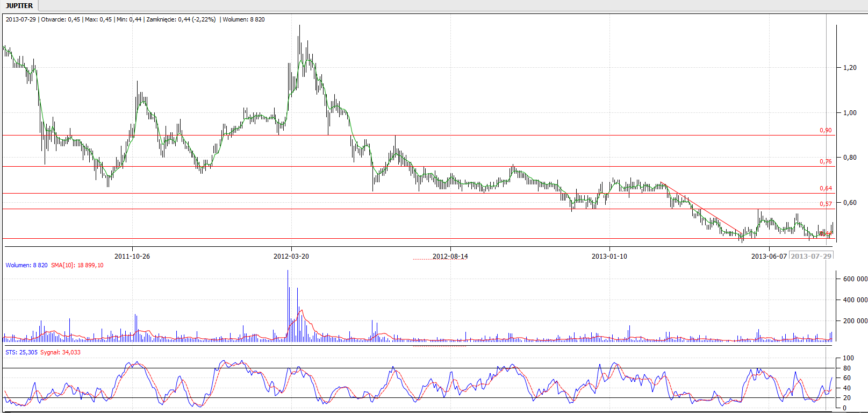868x413 pixels.
Task: Click the 2012-03-20 date axis label
Action: (291, 256)
